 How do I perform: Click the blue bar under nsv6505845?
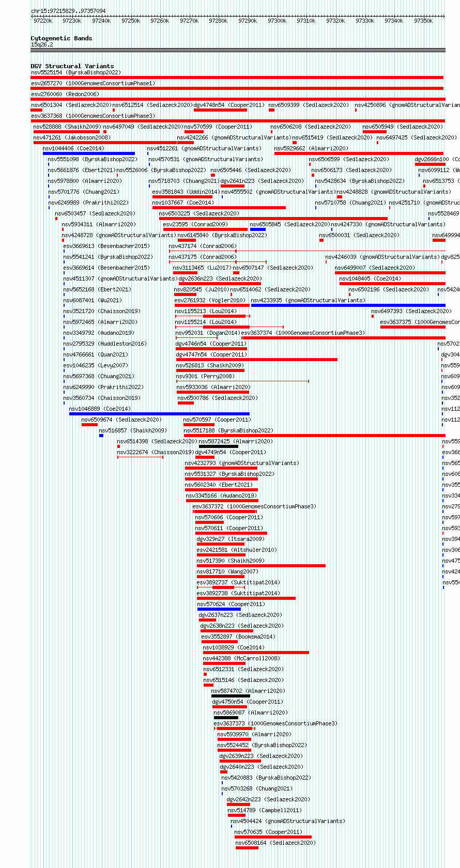coord(258,229)
